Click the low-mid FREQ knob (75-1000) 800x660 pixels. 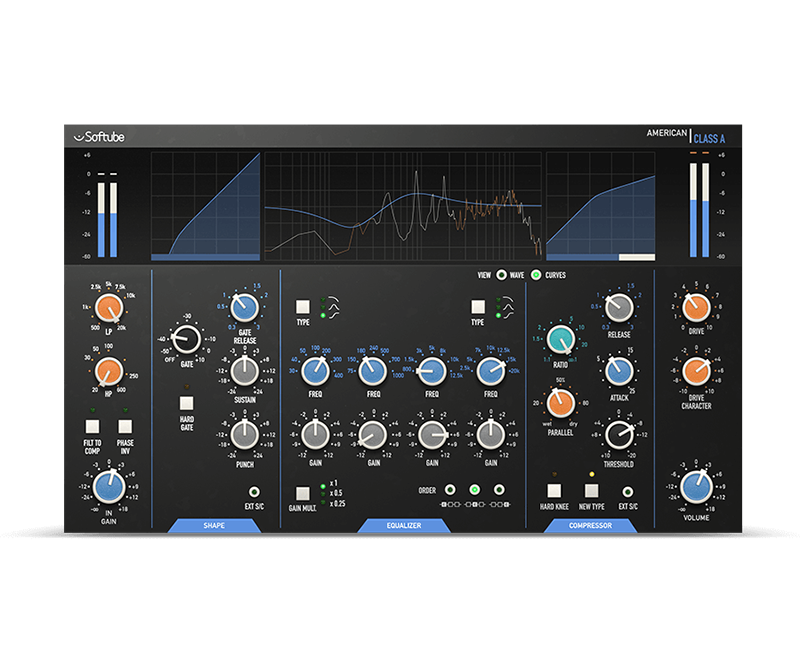[373, 371]
